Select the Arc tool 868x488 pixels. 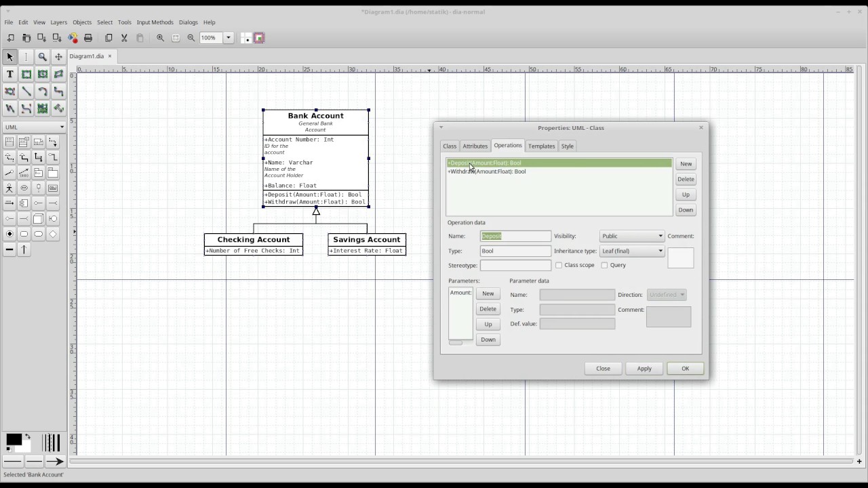click(42, 91)
